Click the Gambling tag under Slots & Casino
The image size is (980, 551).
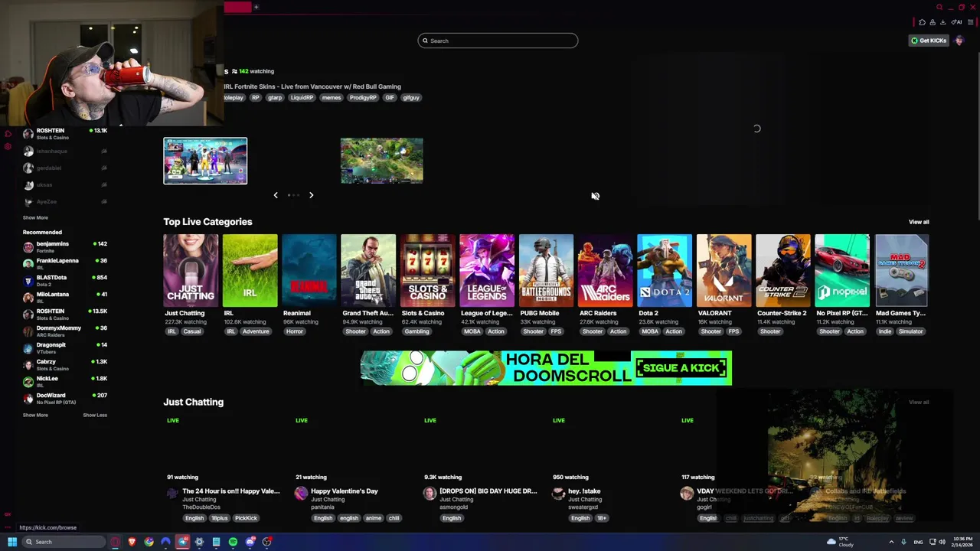pyautogui.click(x=416, y=331)
